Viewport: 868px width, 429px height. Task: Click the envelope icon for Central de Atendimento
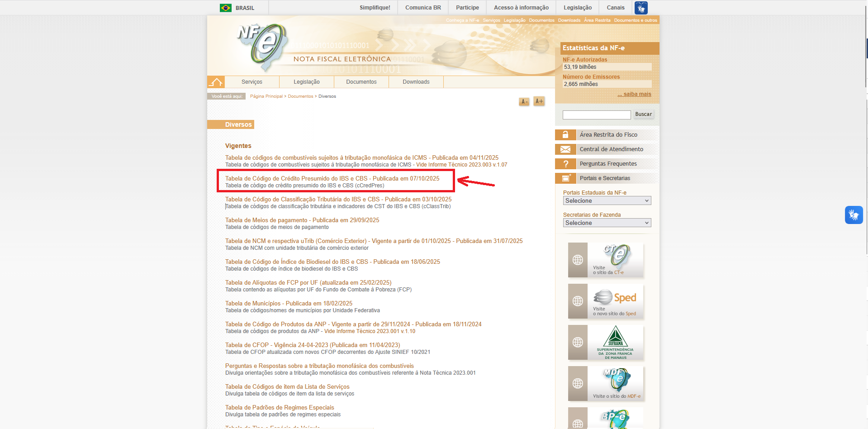[565, 149]
